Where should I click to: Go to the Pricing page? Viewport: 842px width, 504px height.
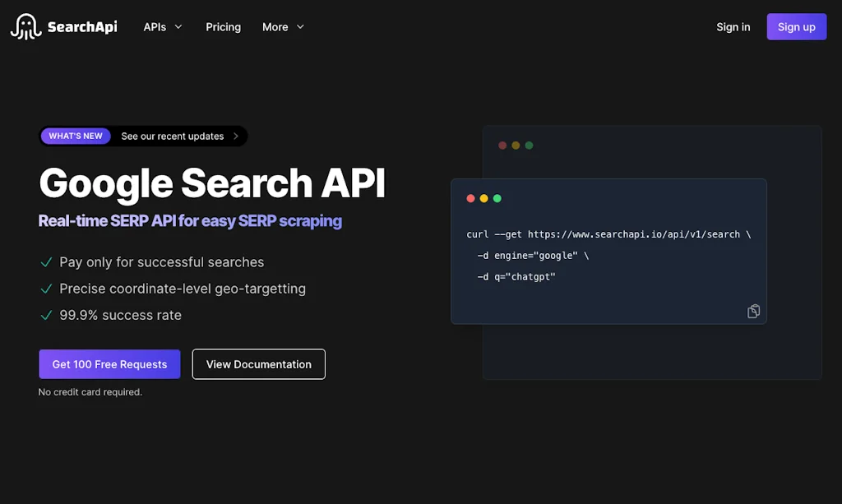point(223,27)
